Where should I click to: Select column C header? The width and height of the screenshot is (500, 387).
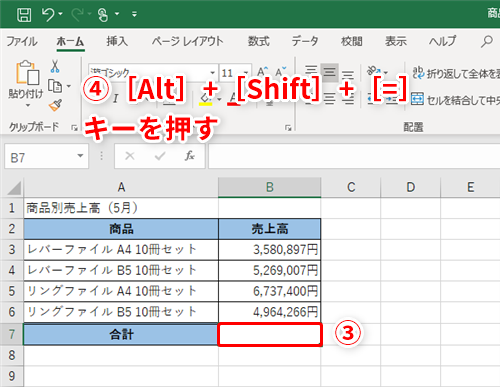point(351,187)
